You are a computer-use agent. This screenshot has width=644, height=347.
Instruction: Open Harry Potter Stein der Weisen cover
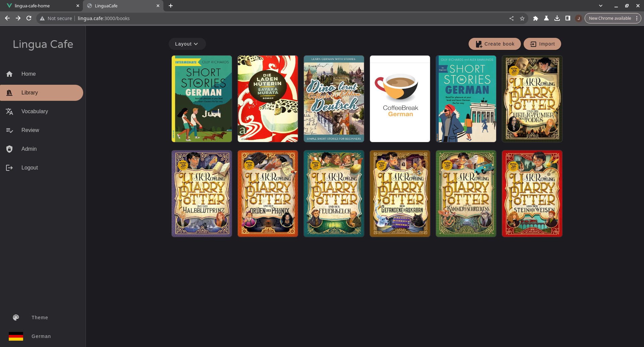coord(532,194)
